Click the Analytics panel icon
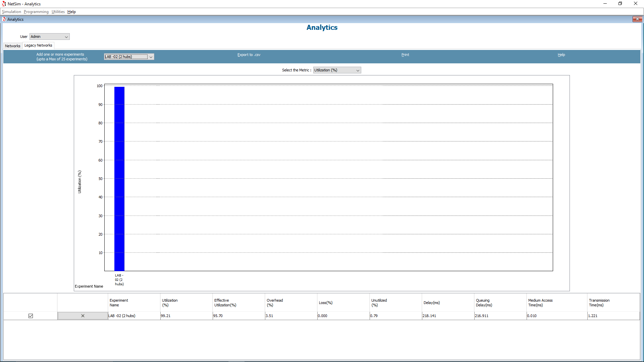The image size is (644, 362). click(4, 19)
